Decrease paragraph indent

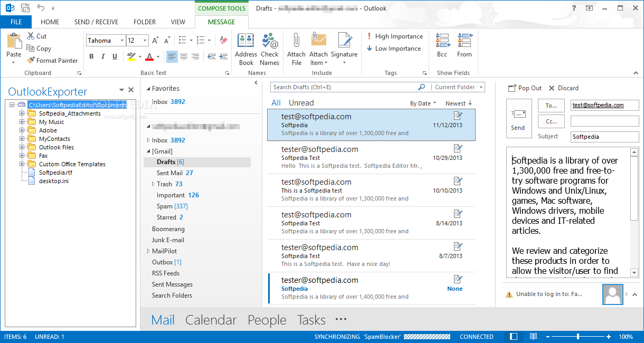coord(211,56)
